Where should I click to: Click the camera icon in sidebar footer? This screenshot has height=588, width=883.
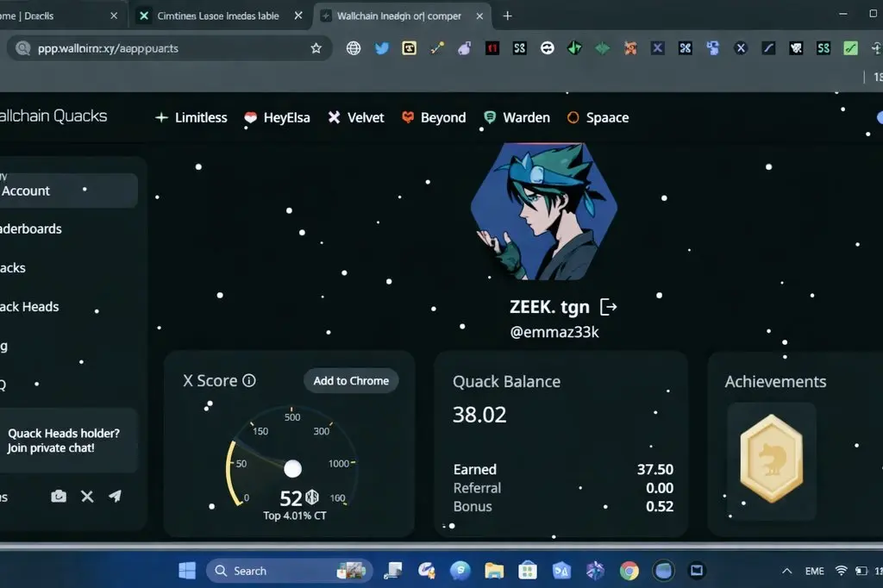coord(59,497)
